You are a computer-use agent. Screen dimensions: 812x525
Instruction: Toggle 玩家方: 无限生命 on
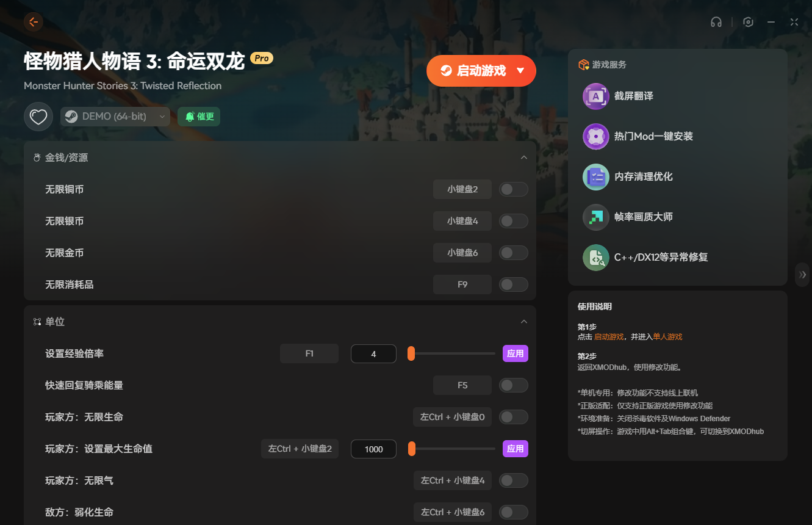tap(513, 418)
